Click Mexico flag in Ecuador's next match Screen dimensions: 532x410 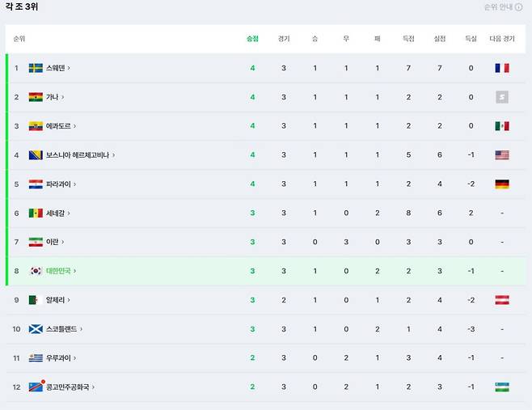point(502,126)
